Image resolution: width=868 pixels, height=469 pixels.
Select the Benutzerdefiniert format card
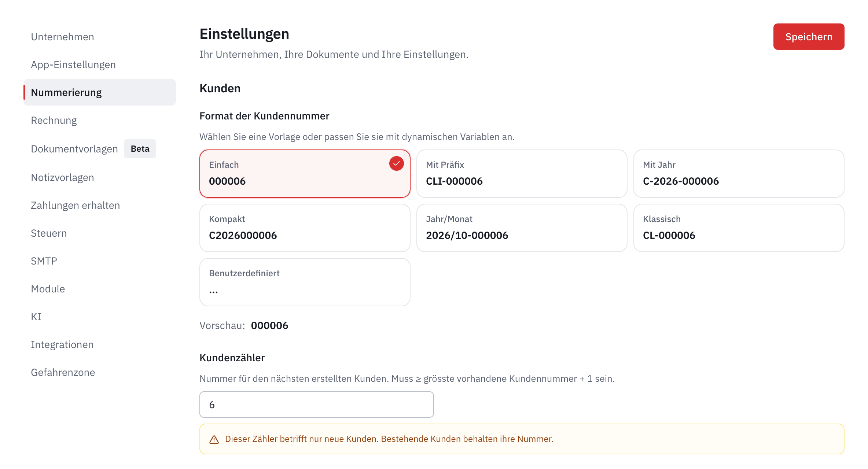coord(305,282)
